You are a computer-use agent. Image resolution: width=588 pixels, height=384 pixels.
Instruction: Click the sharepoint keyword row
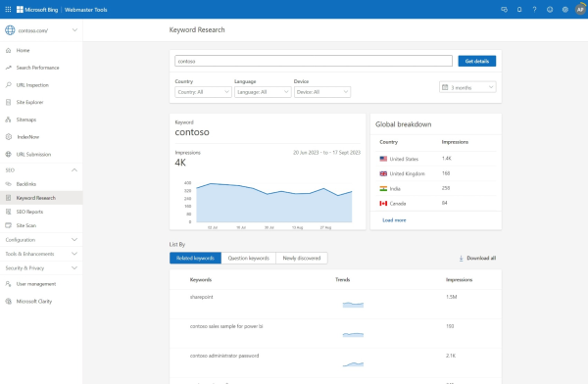pyautogui.click(x=335, y=304)
